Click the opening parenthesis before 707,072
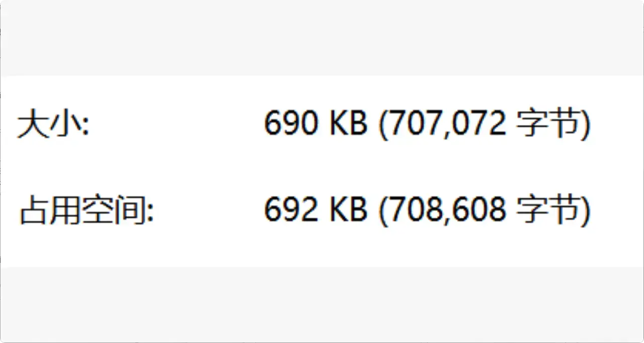 pyautogui.click(x=382, y=124)
